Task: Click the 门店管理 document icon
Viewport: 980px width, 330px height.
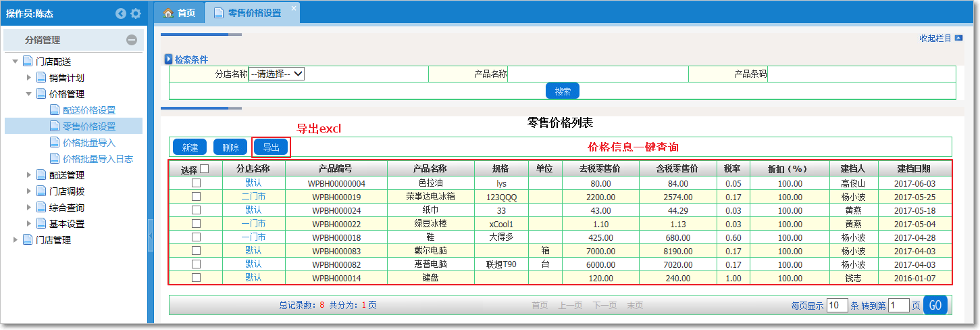Action: pyautogui.click(x=28, y=240)
